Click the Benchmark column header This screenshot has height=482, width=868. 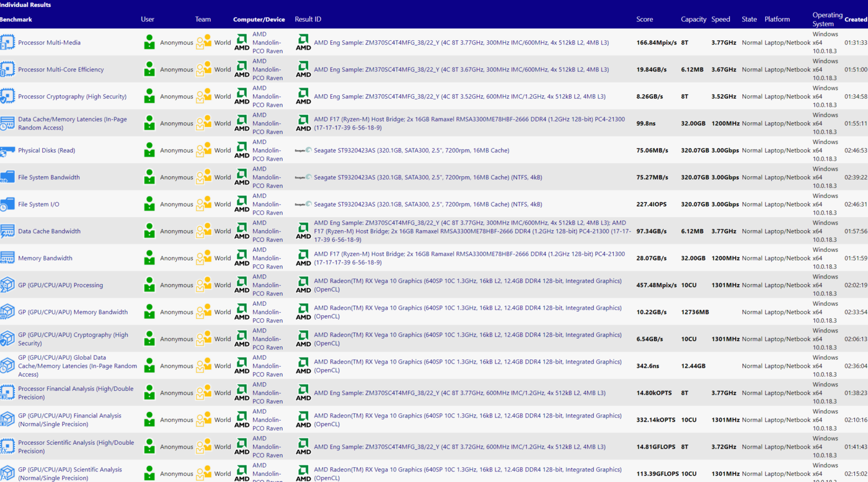(16, 19)
